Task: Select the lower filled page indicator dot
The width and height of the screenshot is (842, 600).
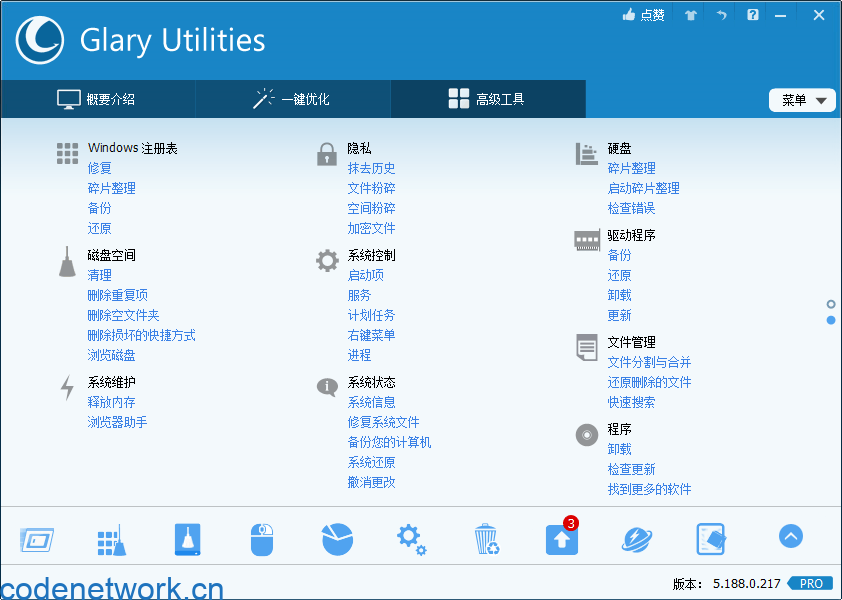Action: [831, 320]
